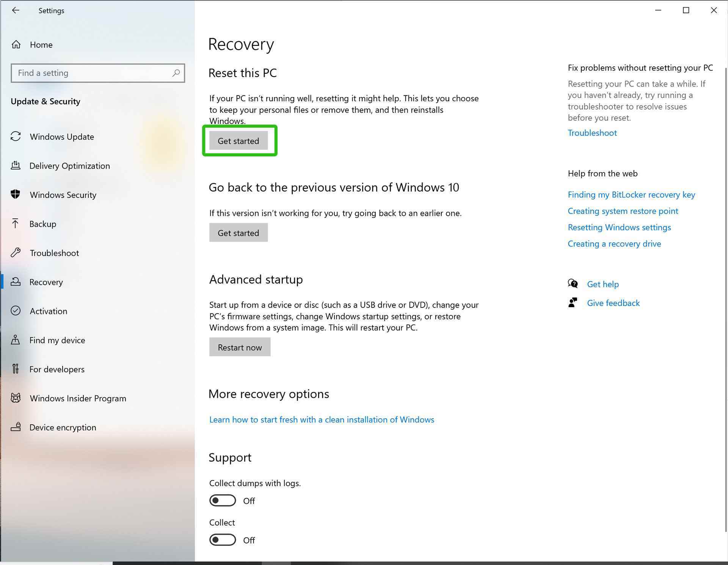Click the Windows Update icon
This screenshot has width=728, height=565.
[x=17, y=137]
